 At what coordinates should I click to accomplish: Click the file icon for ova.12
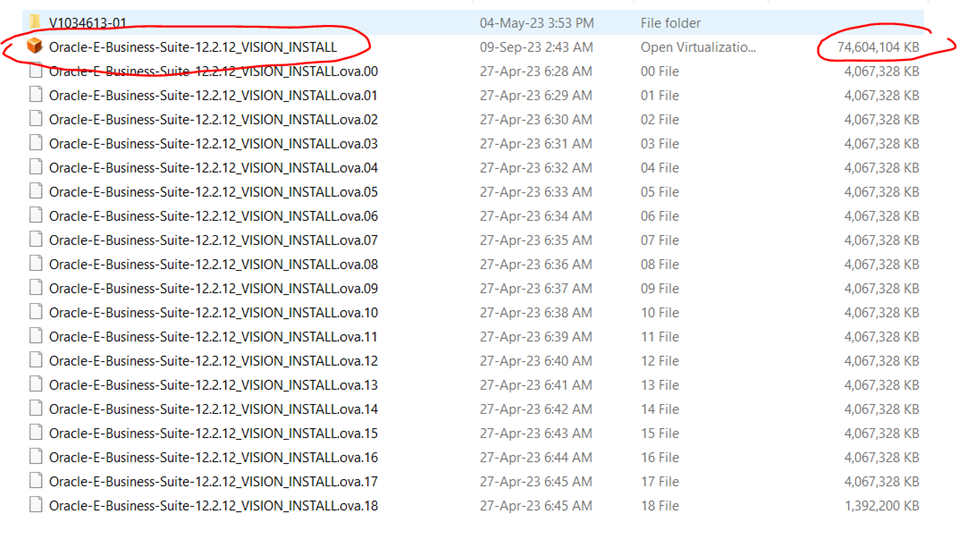click(x=36, y=360)
